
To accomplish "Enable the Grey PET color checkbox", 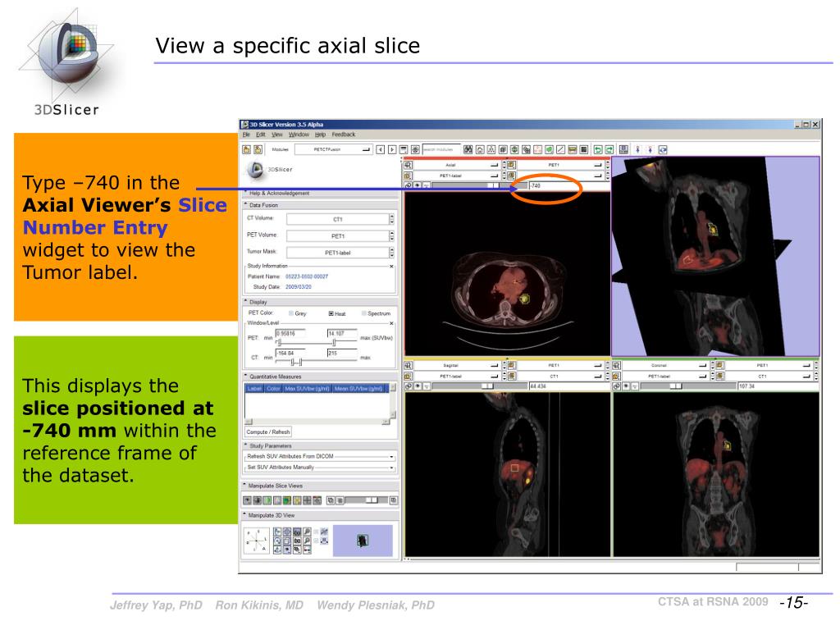I will 291,313.
